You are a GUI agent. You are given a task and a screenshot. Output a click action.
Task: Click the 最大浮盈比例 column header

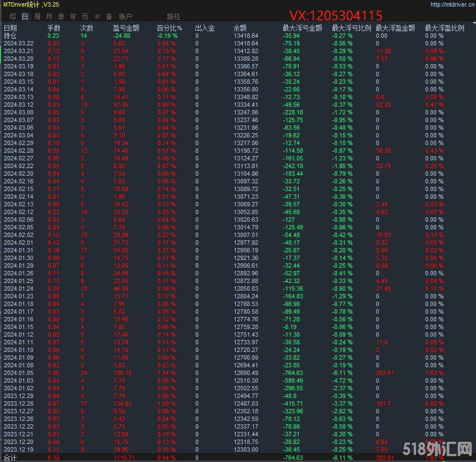(x=444, y=28)
